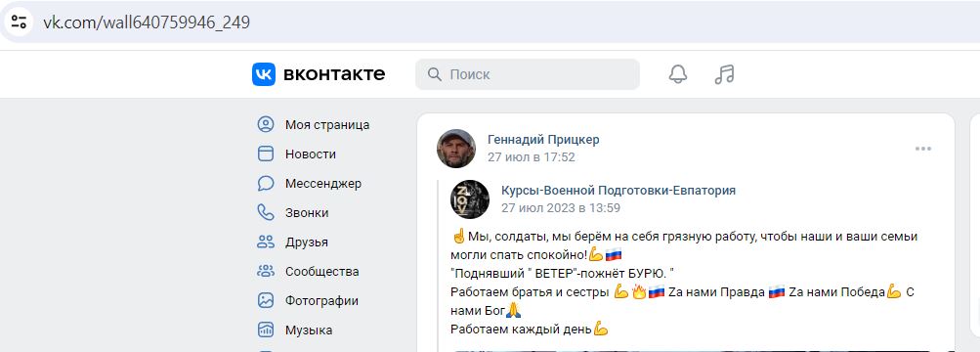The image size is (980, 352).
Task: Click the community avatar thumbnail
Action: point(470,198)
